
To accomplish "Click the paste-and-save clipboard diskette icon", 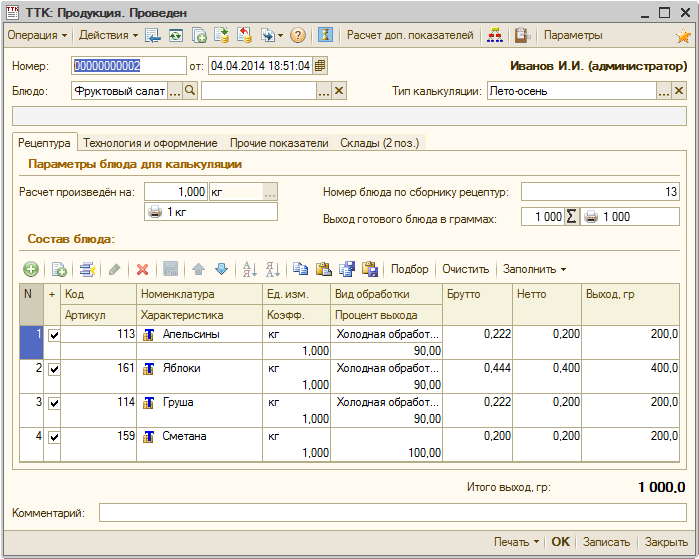I will pos(370,269).
